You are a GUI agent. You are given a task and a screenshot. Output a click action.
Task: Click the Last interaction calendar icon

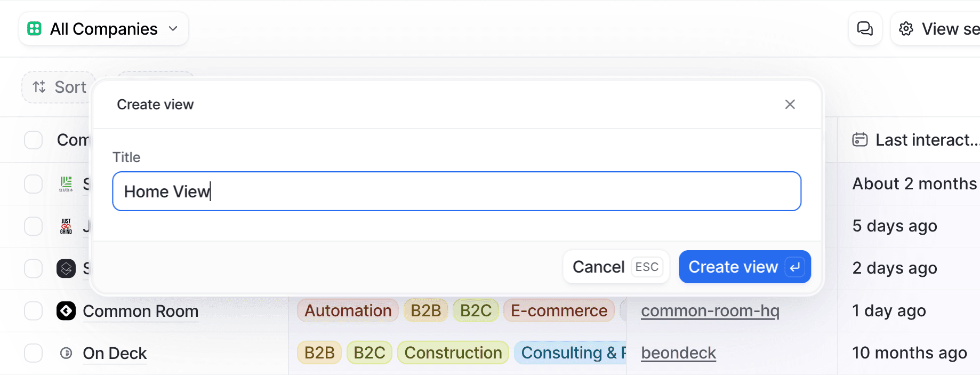859,140
